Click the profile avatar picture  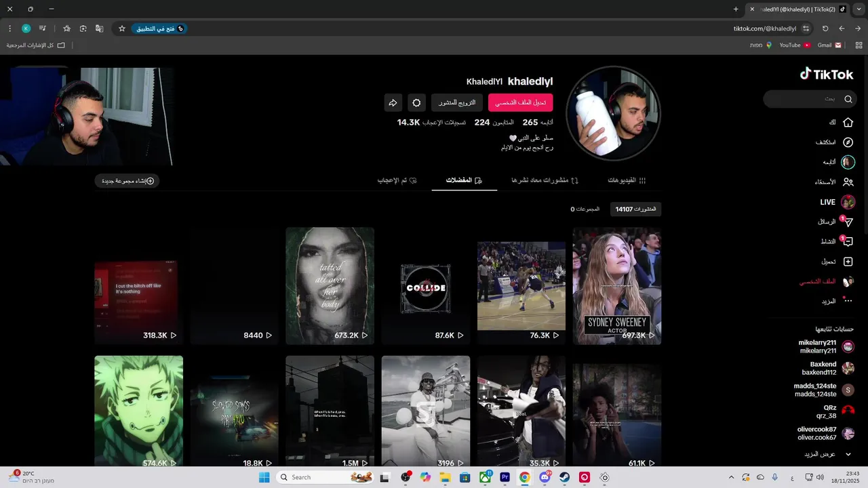[x=613, y=113]
